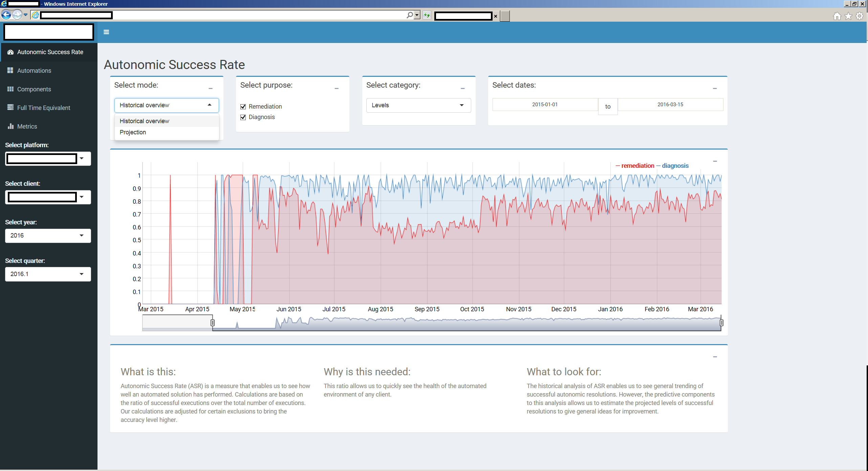Expand the Select quarter 2016.1 dropdown
The width and height of the screenshot is (868, 471).
pos(48,274)
